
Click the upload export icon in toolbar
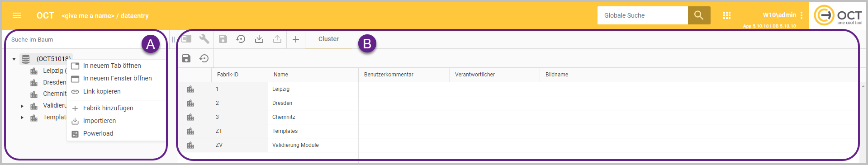[277, 39]
